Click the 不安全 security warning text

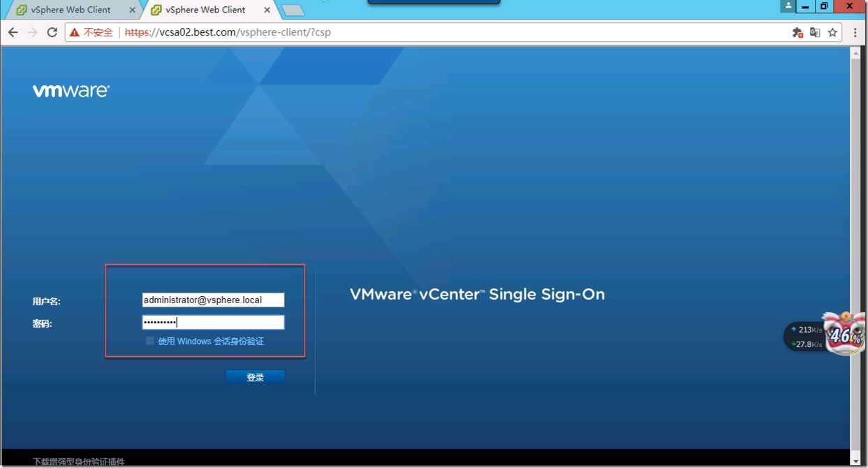tap(98, 32)
